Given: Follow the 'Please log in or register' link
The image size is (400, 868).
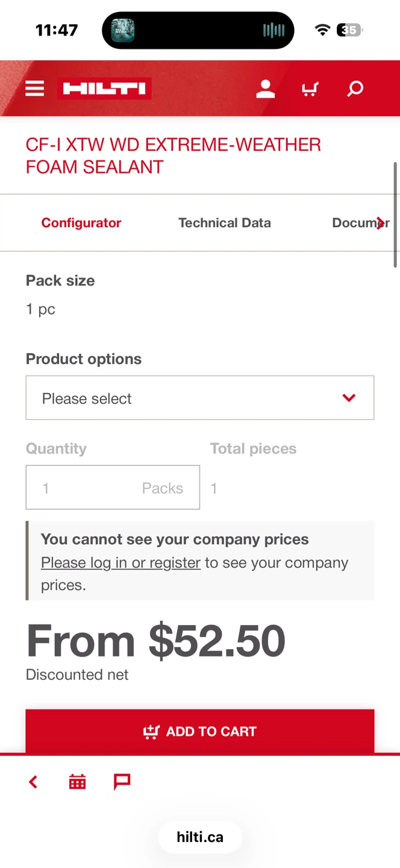Looking at the screenshot, I should 120,562.
